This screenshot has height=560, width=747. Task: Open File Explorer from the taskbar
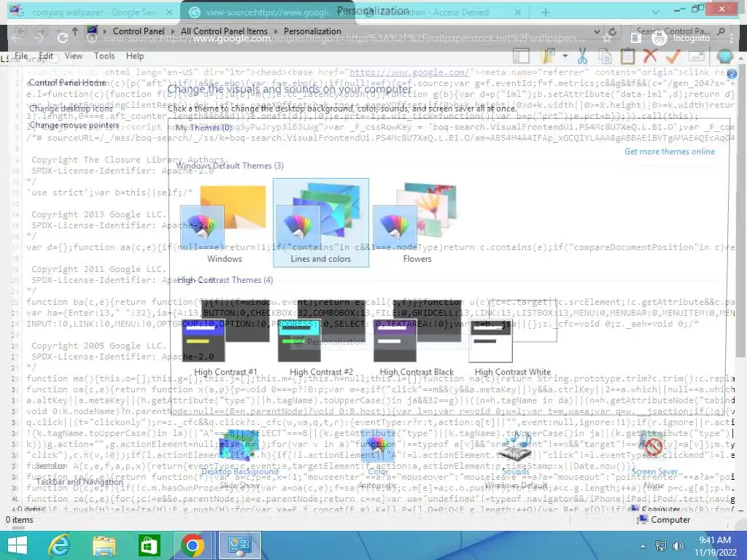(104, 545)
